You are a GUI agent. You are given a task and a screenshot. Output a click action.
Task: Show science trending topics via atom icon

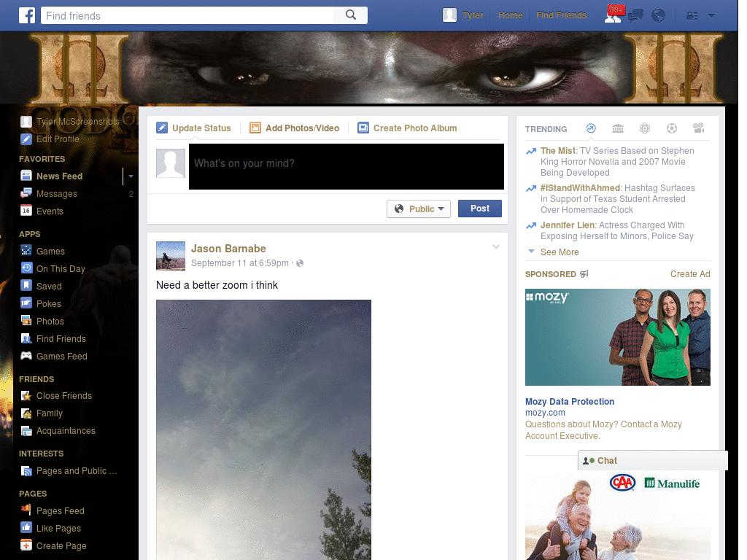tap(645, 128)
